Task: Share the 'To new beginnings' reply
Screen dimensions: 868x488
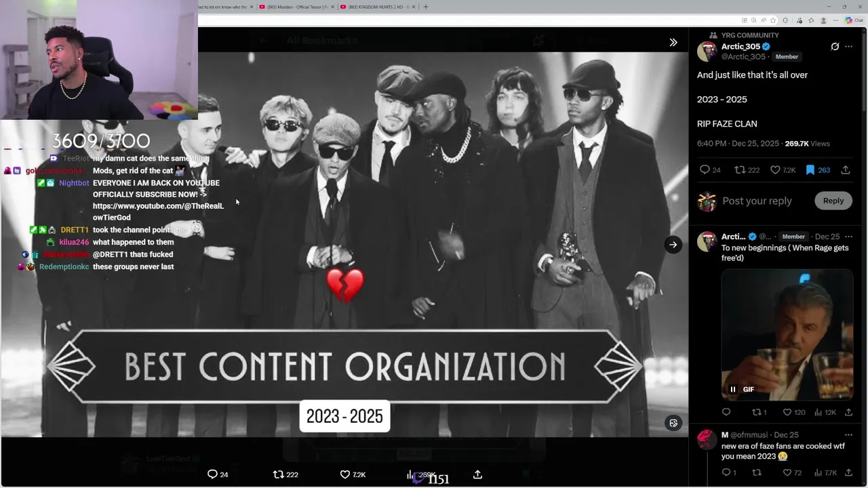Action: 848,412
